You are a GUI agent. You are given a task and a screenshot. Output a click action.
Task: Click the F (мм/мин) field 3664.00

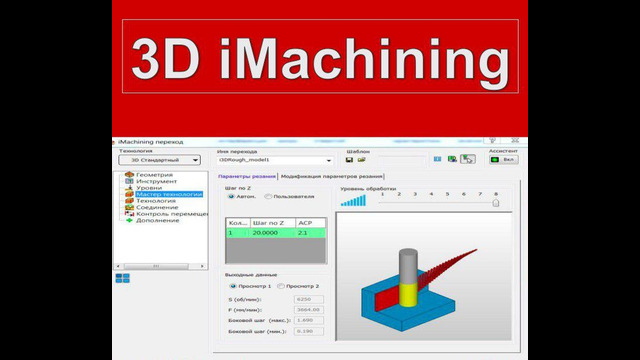[309, 310]
